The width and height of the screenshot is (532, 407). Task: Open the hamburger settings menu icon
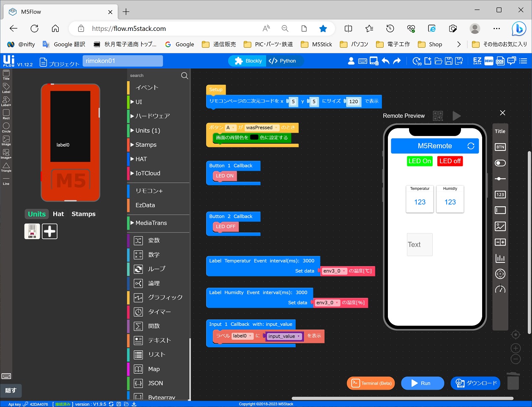pos(523,61)
